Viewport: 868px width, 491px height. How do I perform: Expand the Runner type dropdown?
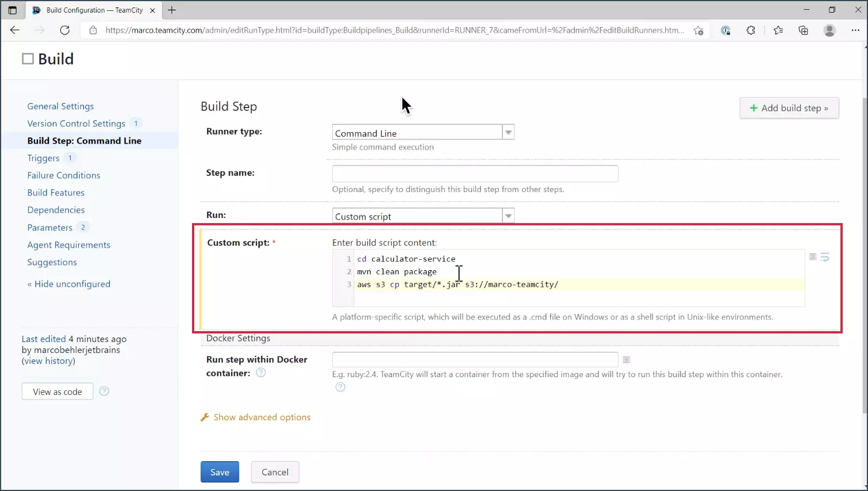pyautogui.click(x=508, y=133)
